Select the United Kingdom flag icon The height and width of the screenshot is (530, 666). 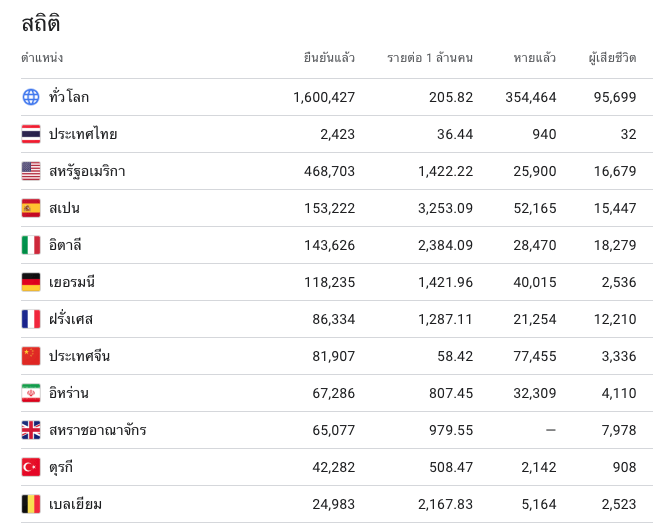click(31, 430)
